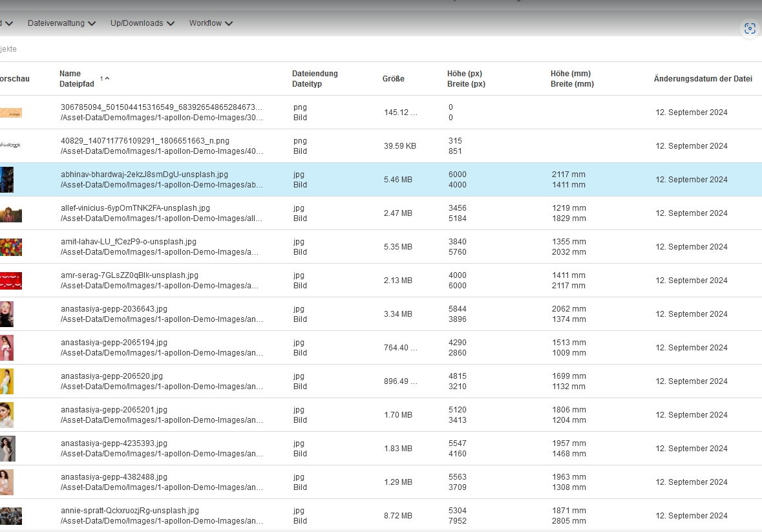
Task: Sort by the Name column header
Action: 70,74
